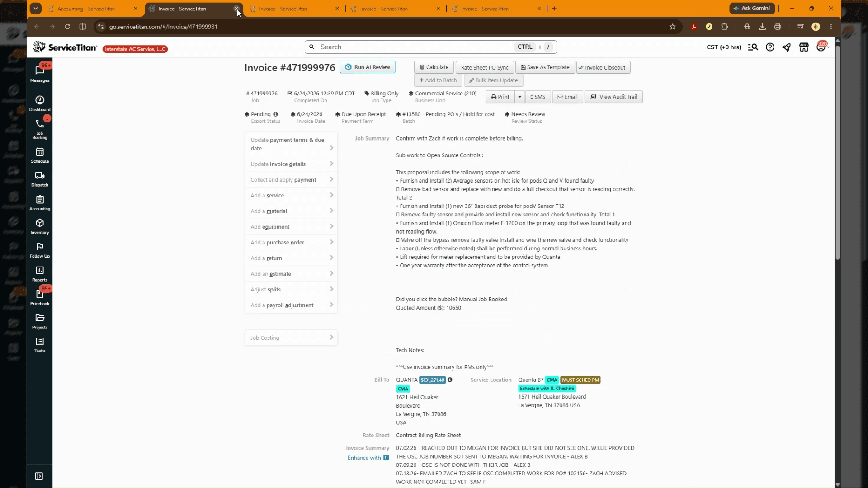The width and height of the screenshot is (868, 488).
Task: Expand Update payment terms & due date
Action: click(x=291, y=144)
